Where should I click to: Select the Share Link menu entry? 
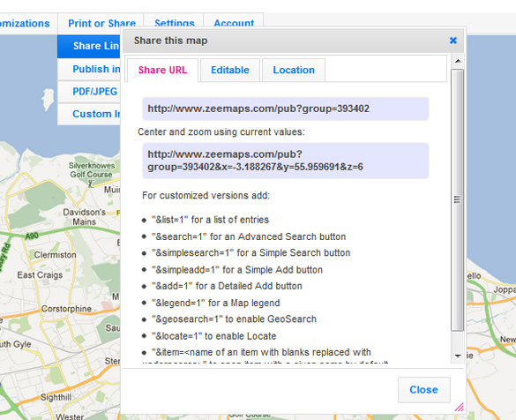click(x=89, y=46)
